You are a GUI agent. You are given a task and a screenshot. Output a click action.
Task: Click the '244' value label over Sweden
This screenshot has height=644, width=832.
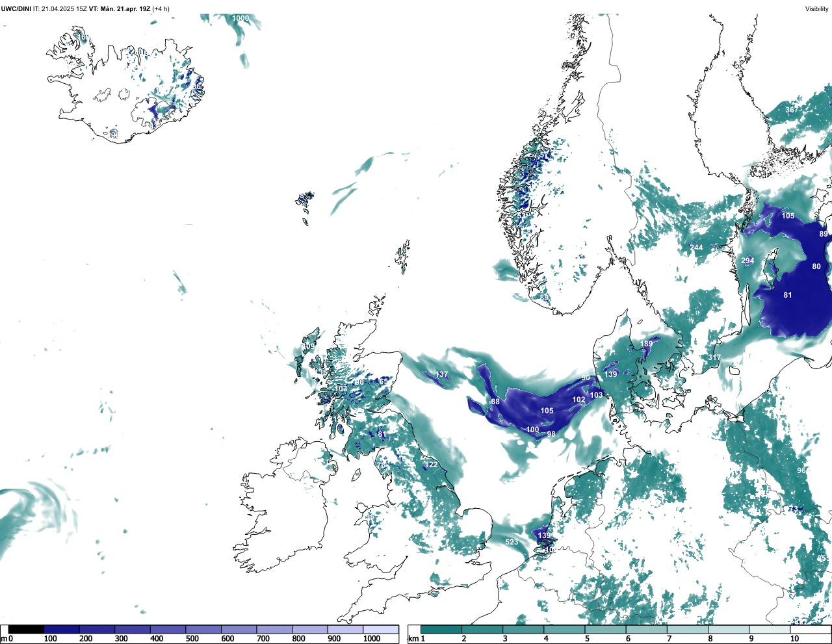coord(696,248)
